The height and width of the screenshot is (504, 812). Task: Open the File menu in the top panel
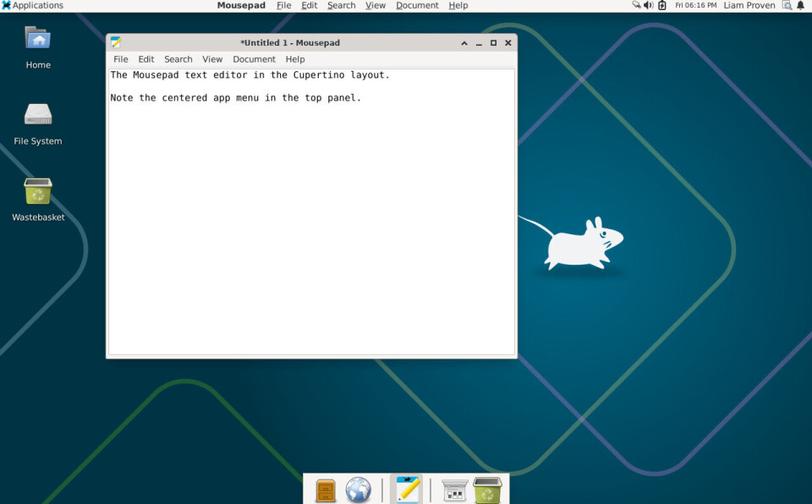click(284, 5)
